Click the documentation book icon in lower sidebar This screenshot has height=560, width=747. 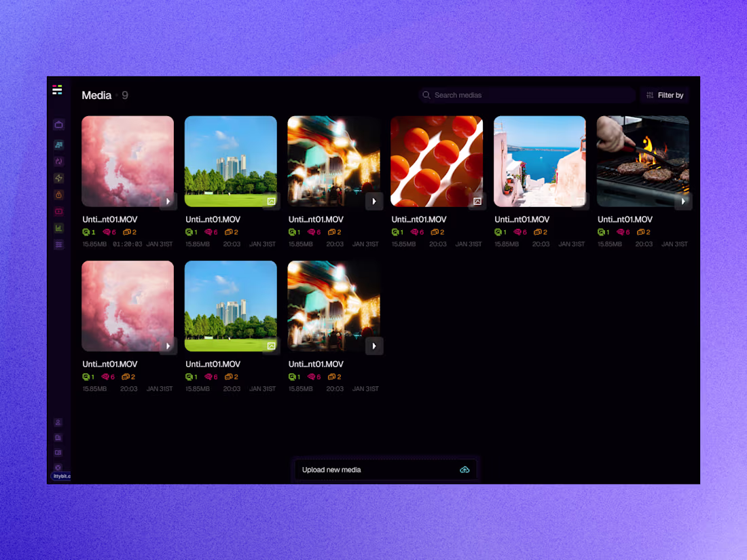(58, 437)
